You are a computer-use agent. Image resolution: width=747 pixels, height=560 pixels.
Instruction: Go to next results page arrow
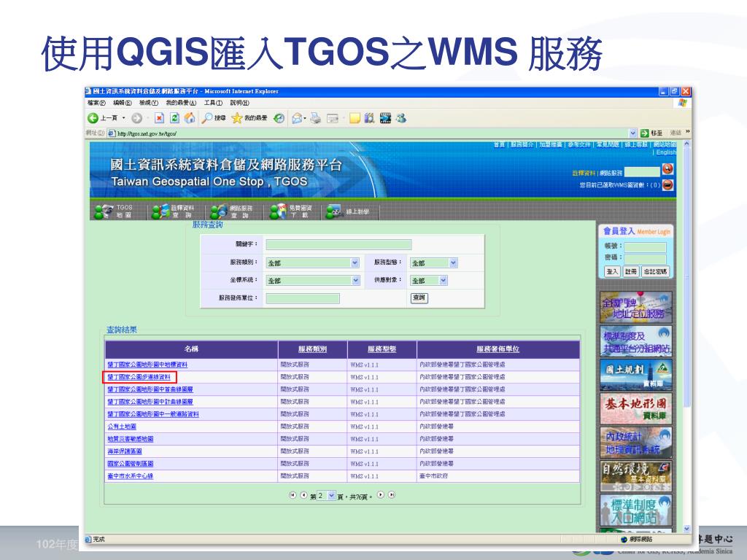381,495
